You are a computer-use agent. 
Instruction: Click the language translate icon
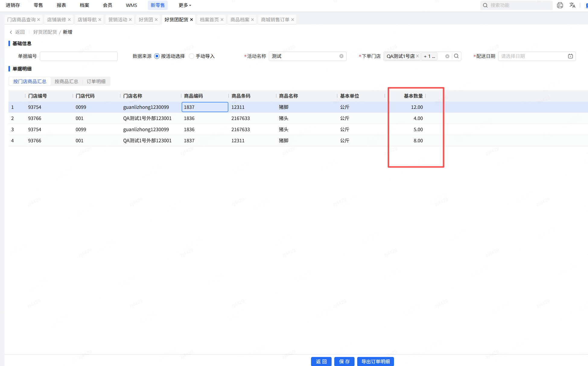point(572,5)
